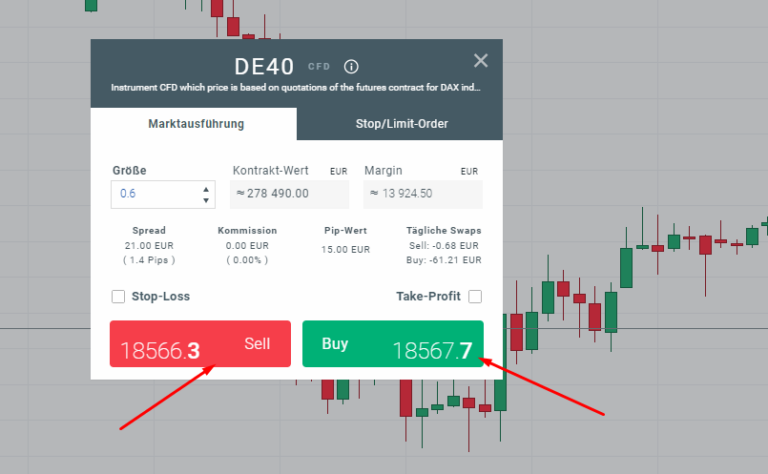
Task: Decrease Größe with the down arrow
Action: pyautogui.click(x=206, y=200)
